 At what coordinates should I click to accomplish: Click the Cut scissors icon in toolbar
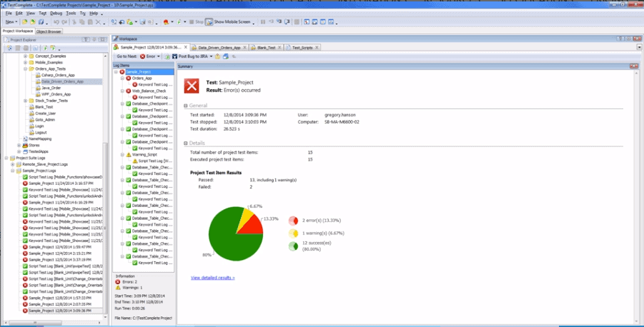74,21
